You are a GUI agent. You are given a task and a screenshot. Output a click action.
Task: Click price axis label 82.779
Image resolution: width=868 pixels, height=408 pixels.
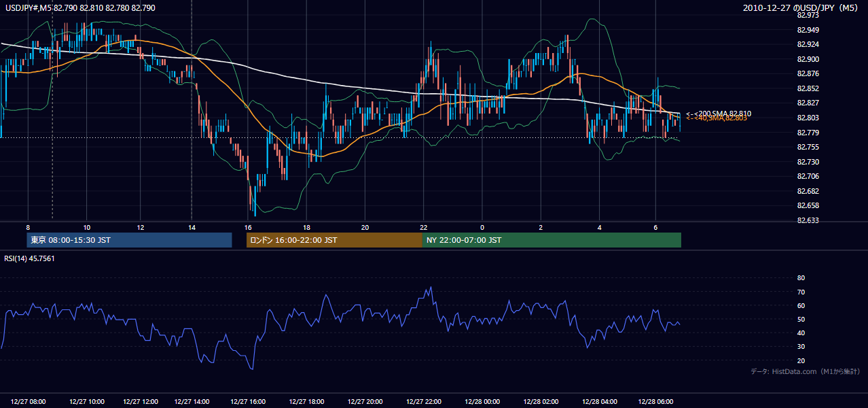(808, 133)
